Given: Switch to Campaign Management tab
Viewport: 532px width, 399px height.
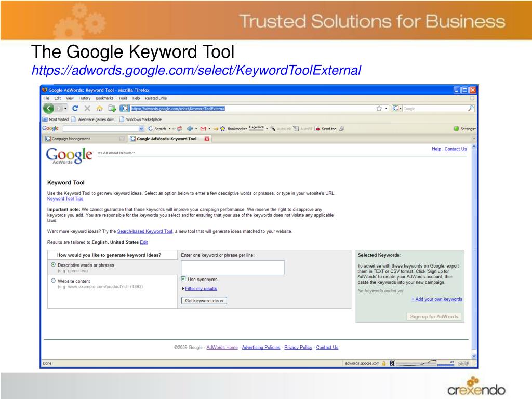Looking at the screenshot, I should pyautogui.click(x=84, y=139).
